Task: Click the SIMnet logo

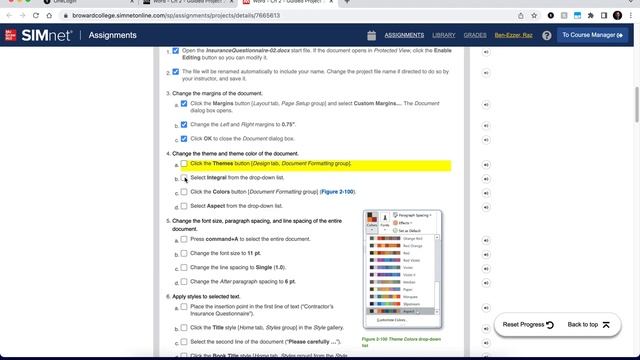Action: pos(38,35)
